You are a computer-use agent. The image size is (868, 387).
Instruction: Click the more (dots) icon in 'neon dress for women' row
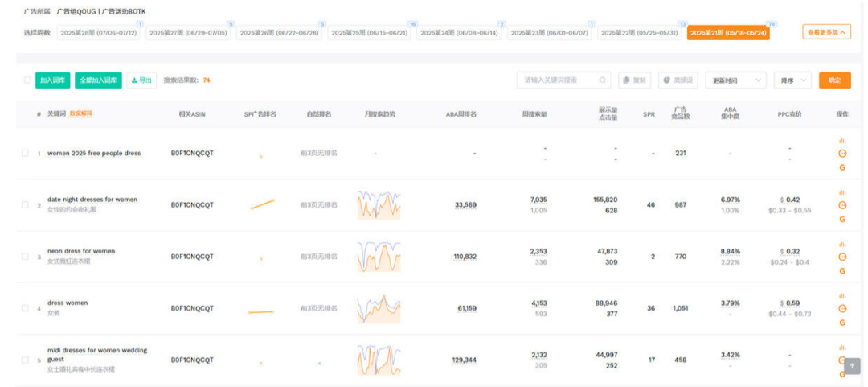coord(842,257)
